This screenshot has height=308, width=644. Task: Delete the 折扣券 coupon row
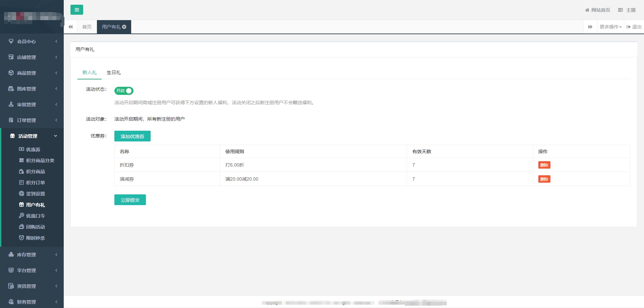544,165
